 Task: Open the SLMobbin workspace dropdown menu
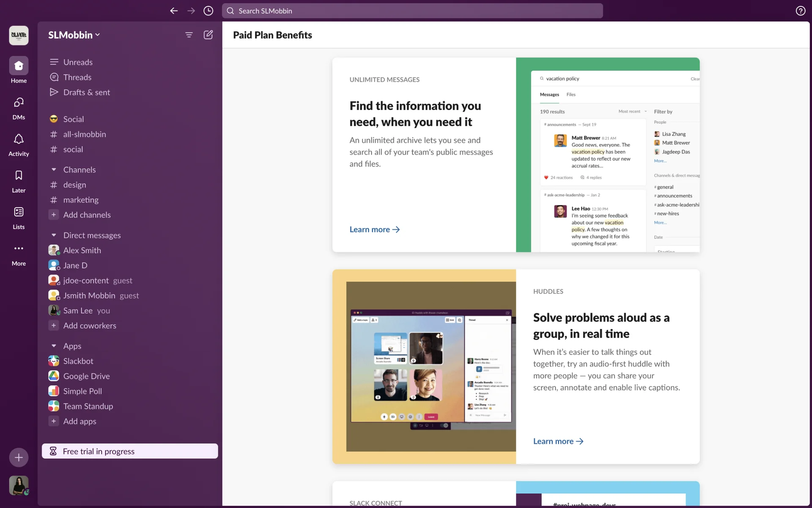74,35
